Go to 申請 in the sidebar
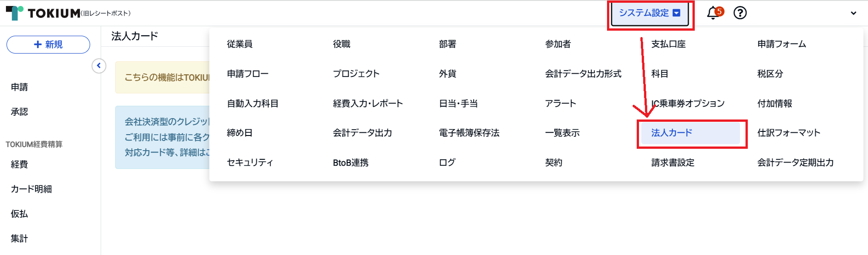This screenshot has height=255, width=868. point(20,87)
